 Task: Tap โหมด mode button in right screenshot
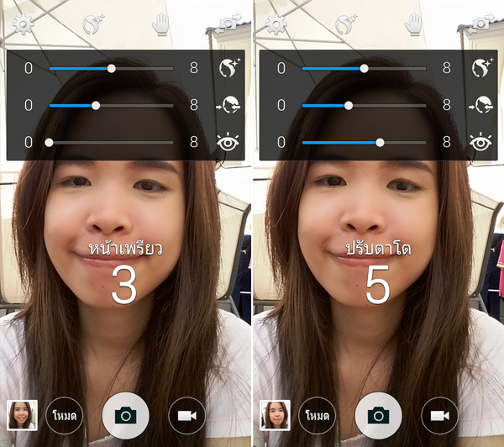coord(318,415)
